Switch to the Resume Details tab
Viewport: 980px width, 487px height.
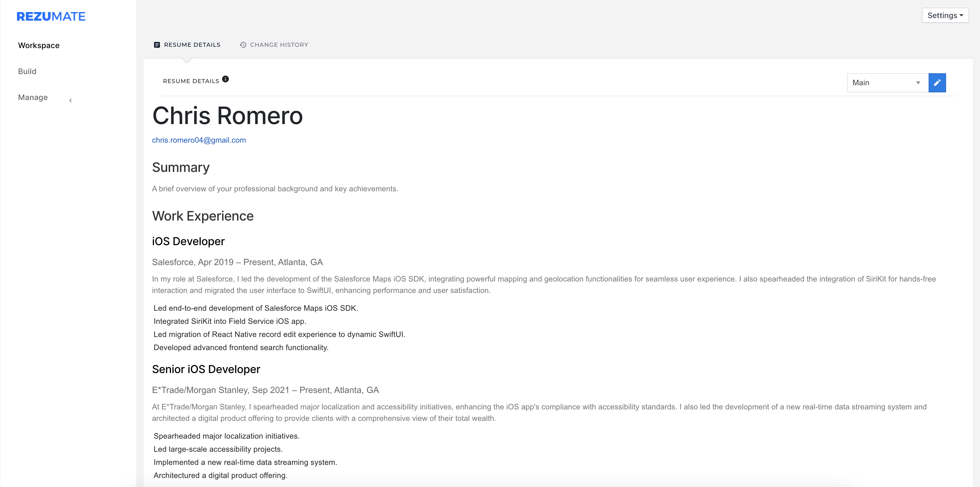[187, 45]
